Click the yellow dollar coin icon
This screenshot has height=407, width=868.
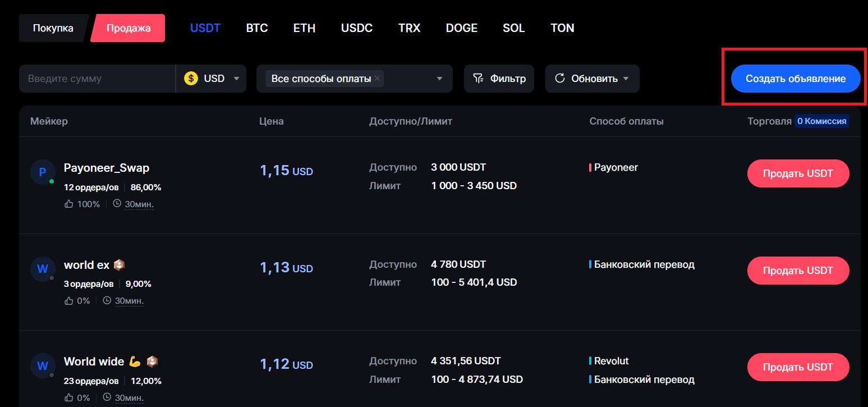(x=191, y=79)
